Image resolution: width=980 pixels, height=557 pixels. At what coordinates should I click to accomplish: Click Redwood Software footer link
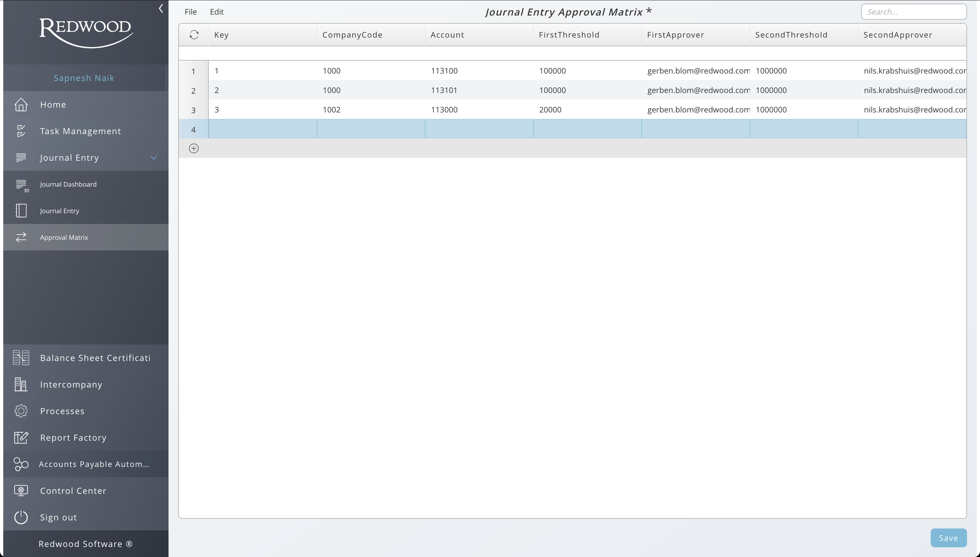(x=86, y=544)
